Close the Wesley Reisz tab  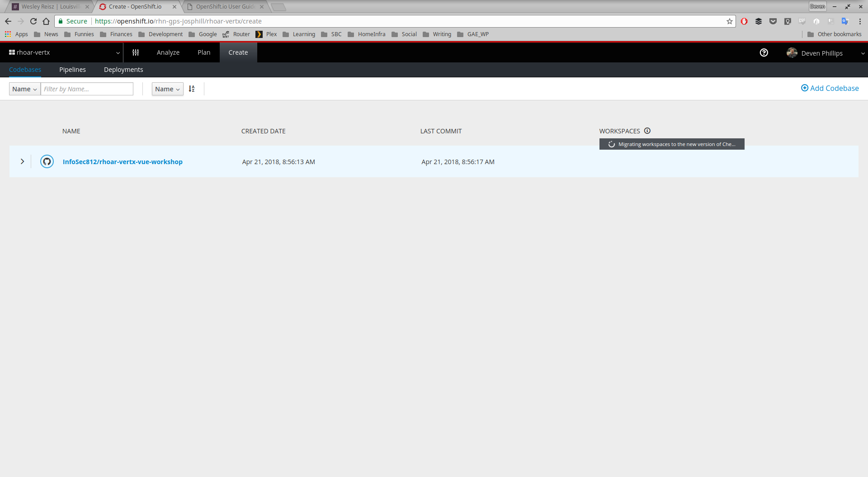pos(87,7)
